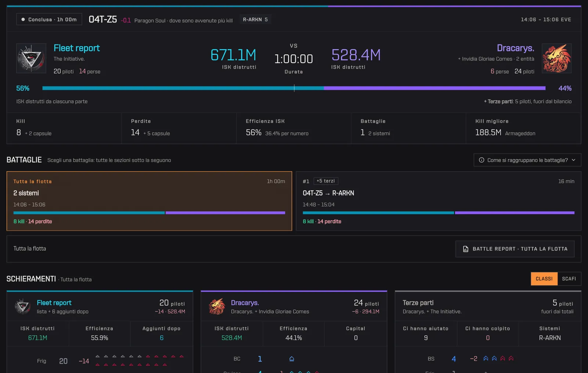588x373 pixels.
Task: Switch schieramenti view to Scafi
Action: tap(569, 279)
